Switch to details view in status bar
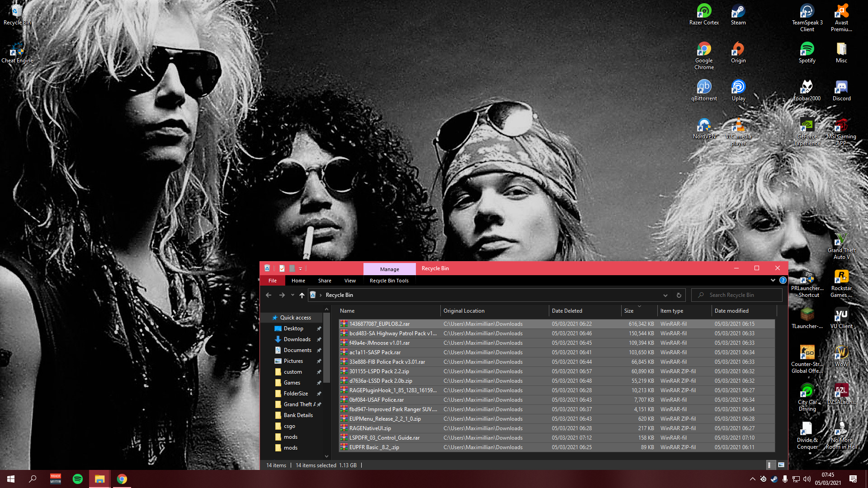Viewport: 868px width, 488px height. [769, 465]
